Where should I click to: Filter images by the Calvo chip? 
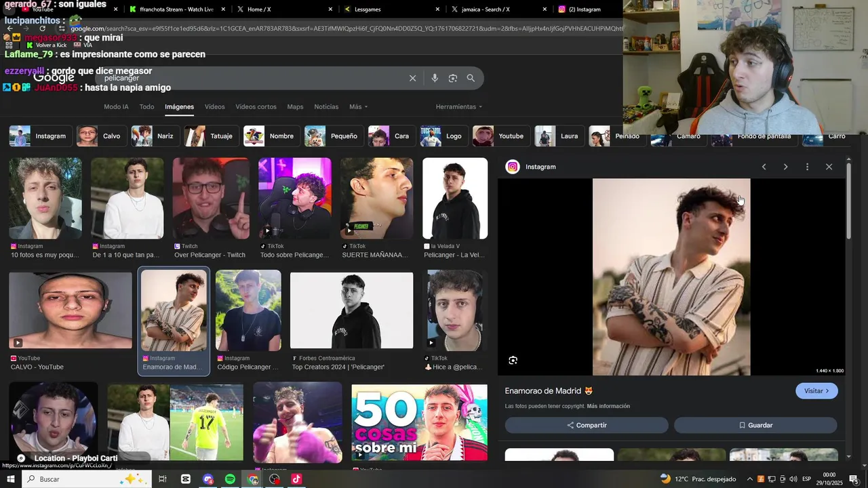tap(100, 136)
